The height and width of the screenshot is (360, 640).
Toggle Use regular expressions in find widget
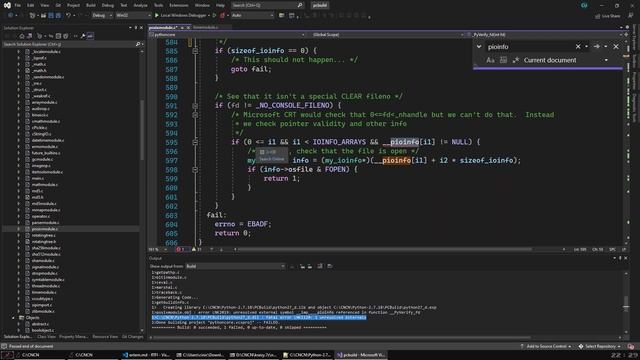pyautogui.click(x=516, y=60)
